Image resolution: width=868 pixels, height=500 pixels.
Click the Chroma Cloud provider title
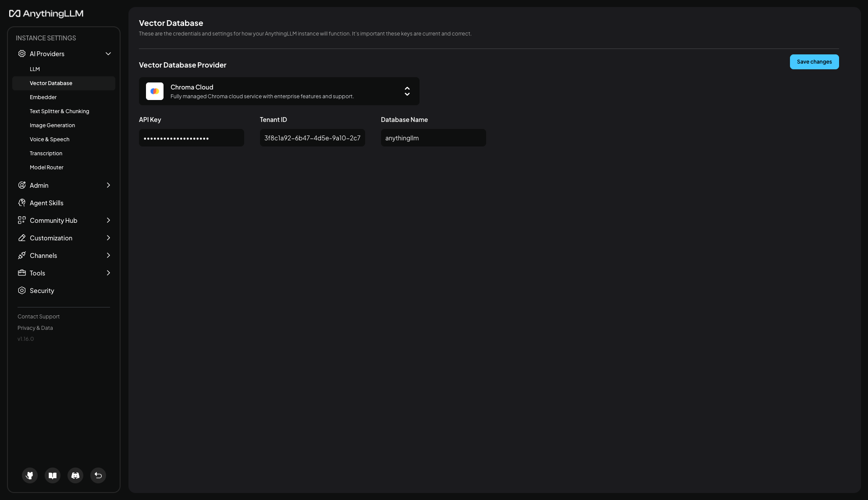(192, 87)
